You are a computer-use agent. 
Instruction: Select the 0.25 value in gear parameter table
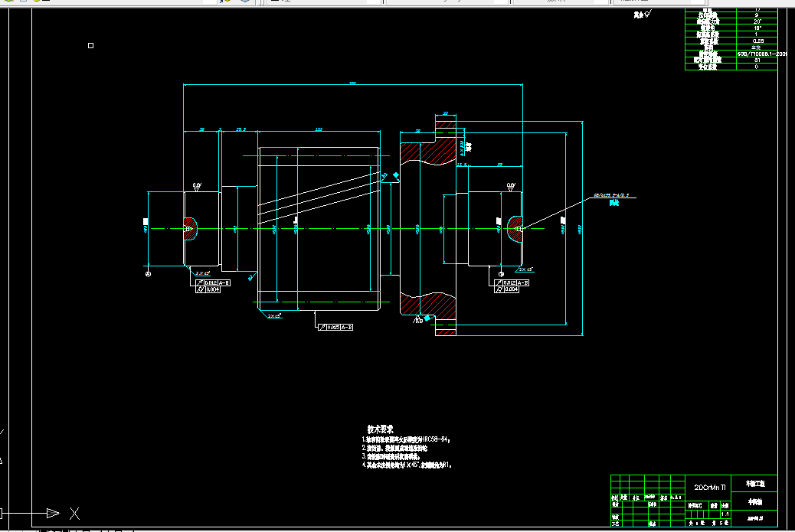pyautogui.click(x=758, y=41)
